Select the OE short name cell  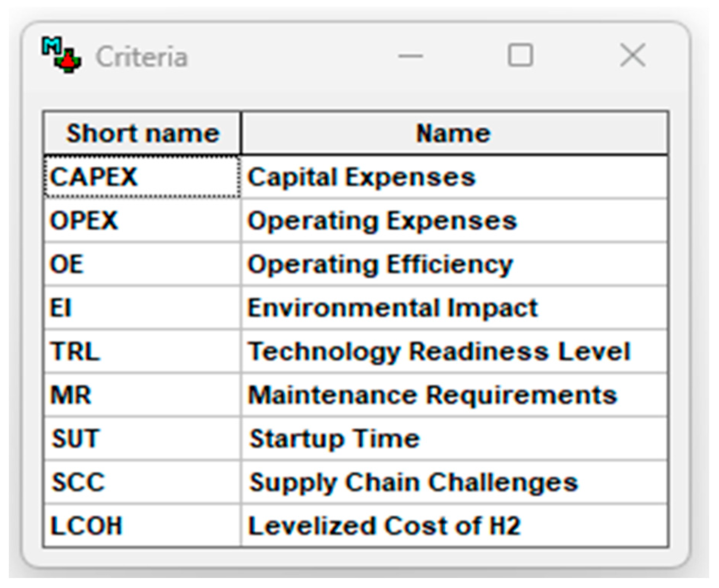point(142,264)
